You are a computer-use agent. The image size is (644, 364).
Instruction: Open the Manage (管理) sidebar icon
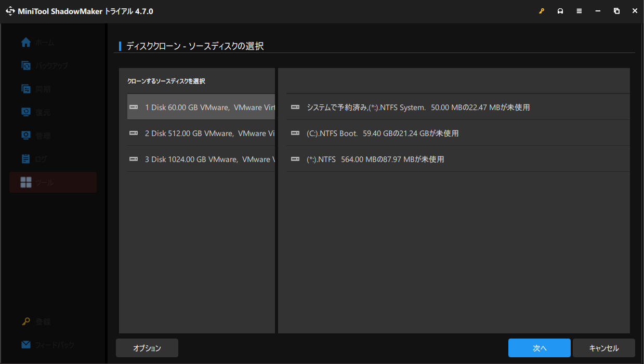coord(26,136)
